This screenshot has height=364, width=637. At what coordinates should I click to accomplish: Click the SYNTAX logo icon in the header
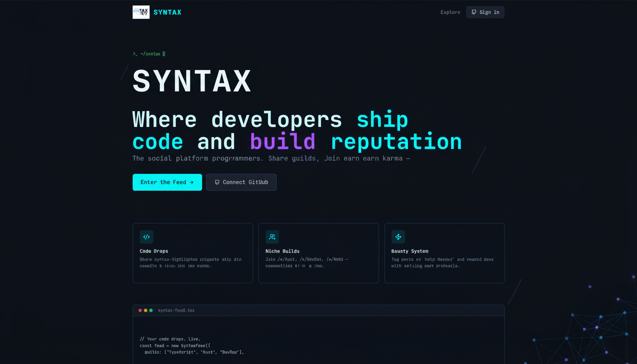pos(140,12)
